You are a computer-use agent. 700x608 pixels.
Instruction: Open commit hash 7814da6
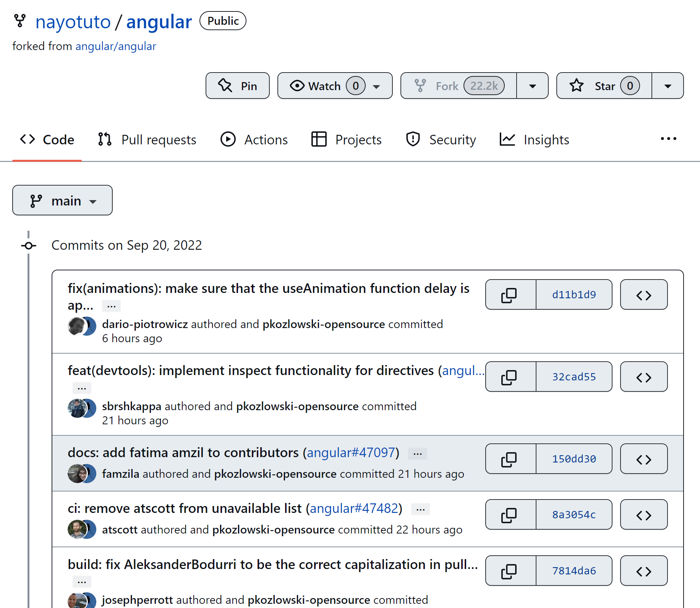(574, 571)
